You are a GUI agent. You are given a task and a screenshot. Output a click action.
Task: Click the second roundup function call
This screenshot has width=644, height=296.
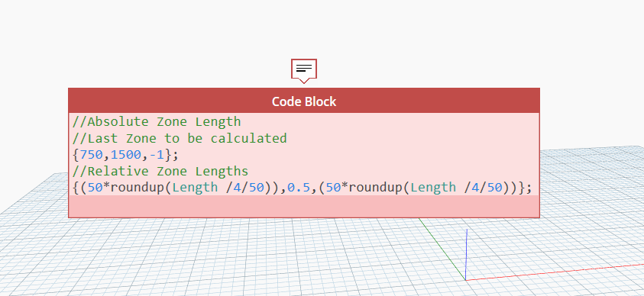[376, 188]
